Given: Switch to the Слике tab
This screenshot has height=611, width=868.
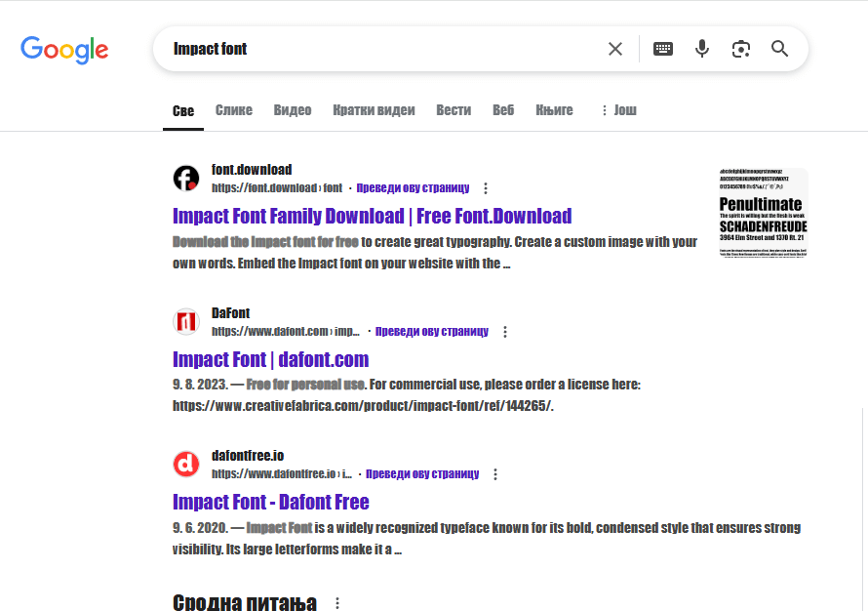Looking at the screenshot, I should click(x=234, y=110).
